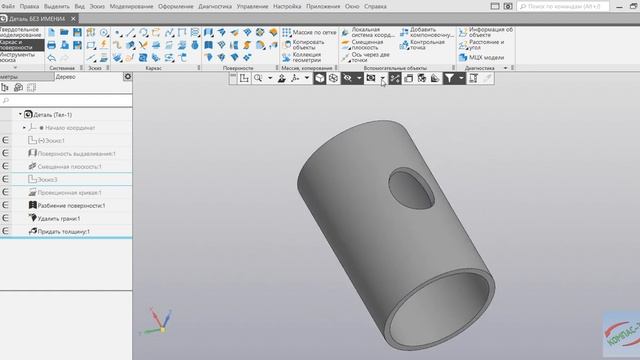Click Ось через две точки button
Screen dimensions: 640x360
[366, 57]
